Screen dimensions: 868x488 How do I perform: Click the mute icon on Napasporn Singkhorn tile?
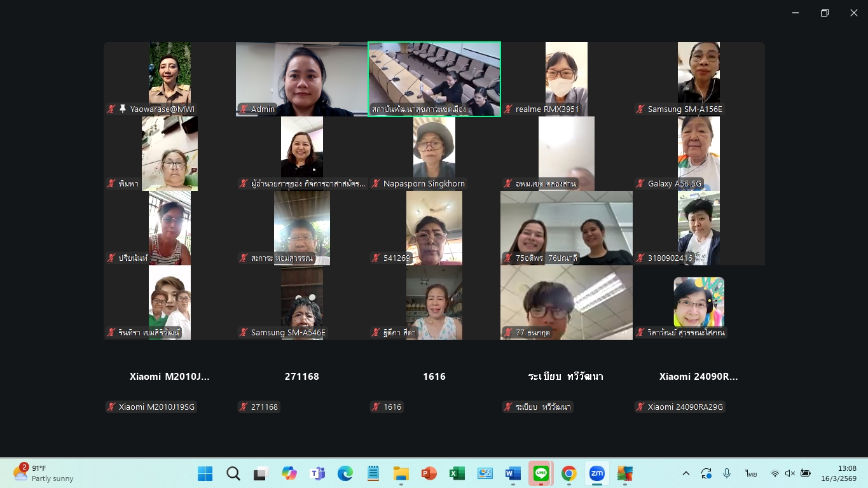pos(376,184)
